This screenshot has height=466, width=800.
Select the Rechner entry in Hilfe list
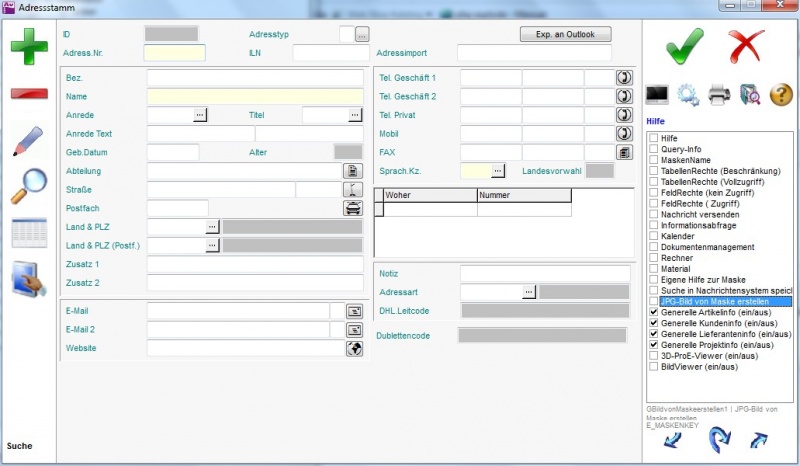(677, 258)
